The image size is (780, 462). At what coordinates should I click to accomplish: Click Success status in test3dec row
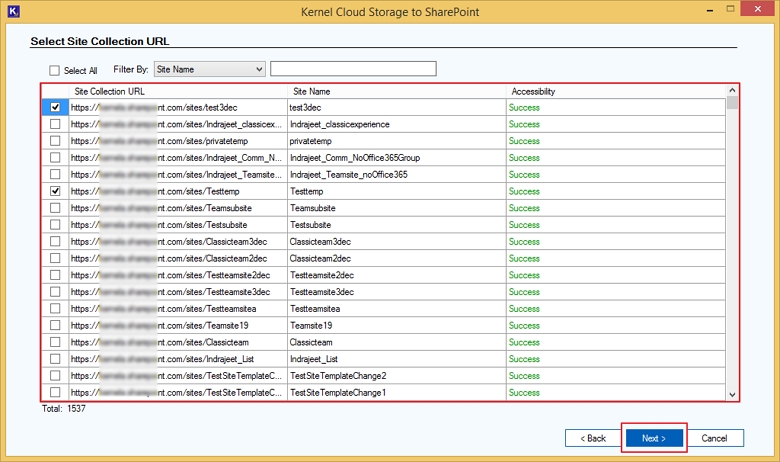(524, 107)
